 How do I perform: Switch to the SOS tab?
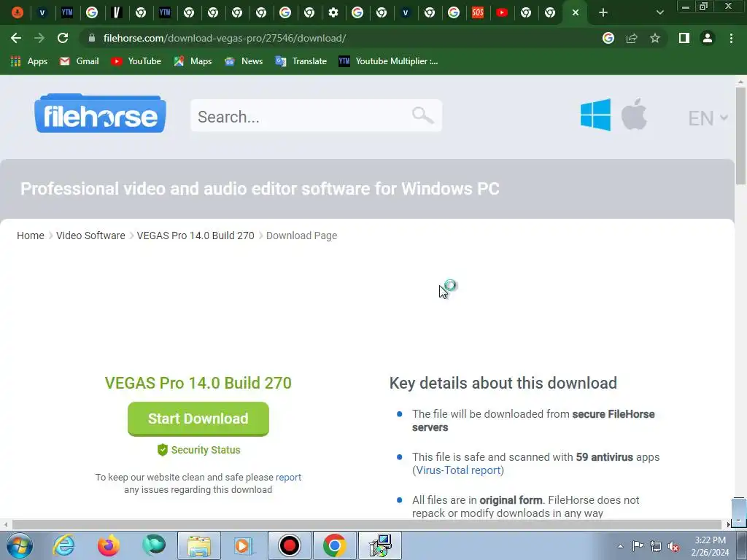(x=477, y=12)
